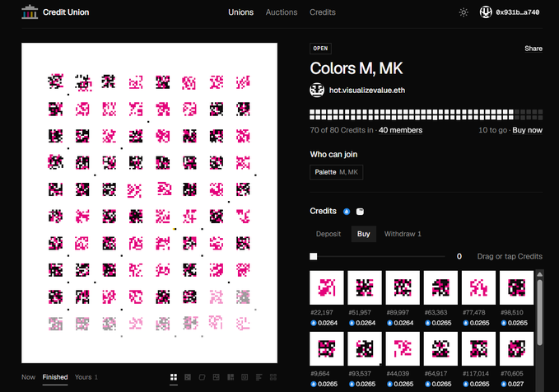Viewport: 559px width, 392px height.
Task: Select the grid layout view icon
Action: click(x=174, y=377)
